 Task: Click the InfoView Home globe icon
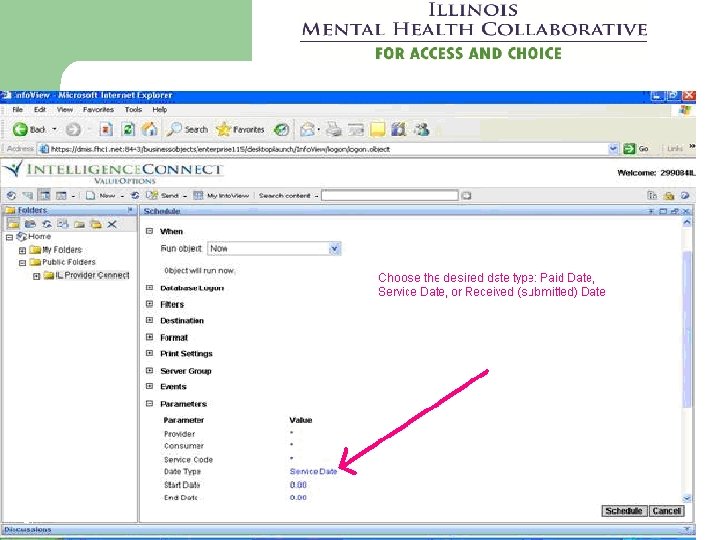[x=11, y=196]
